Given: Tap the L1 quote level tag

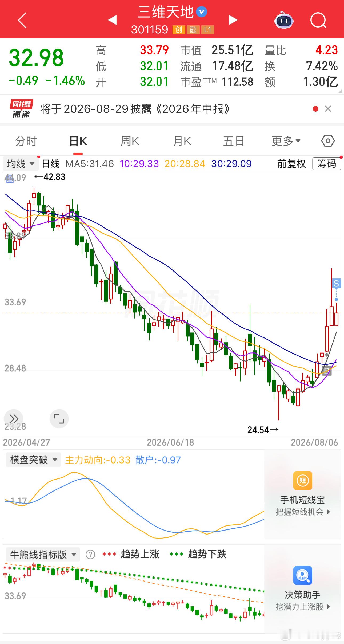Looking at the screenshot, I should [x=208, y=30].
